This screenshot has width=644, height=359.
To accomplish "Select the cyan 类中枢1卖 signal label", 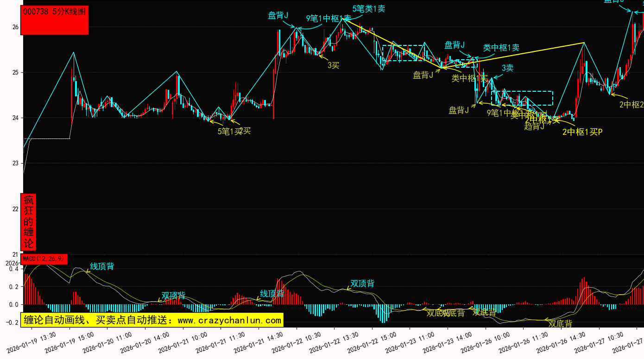I will point(501,48).
